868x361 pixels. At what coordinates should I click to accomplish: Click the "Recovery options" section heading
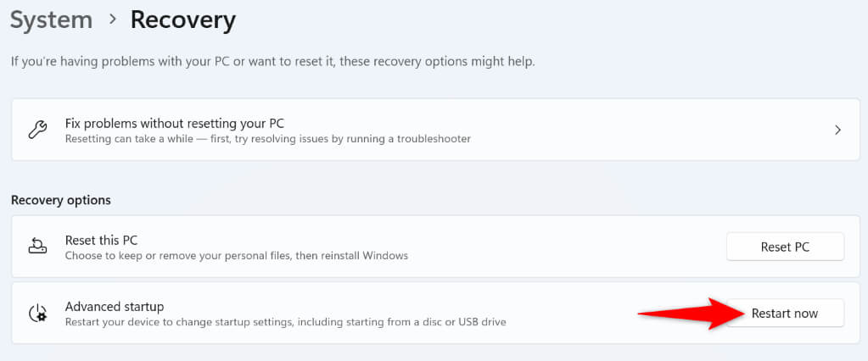point(61,200)
